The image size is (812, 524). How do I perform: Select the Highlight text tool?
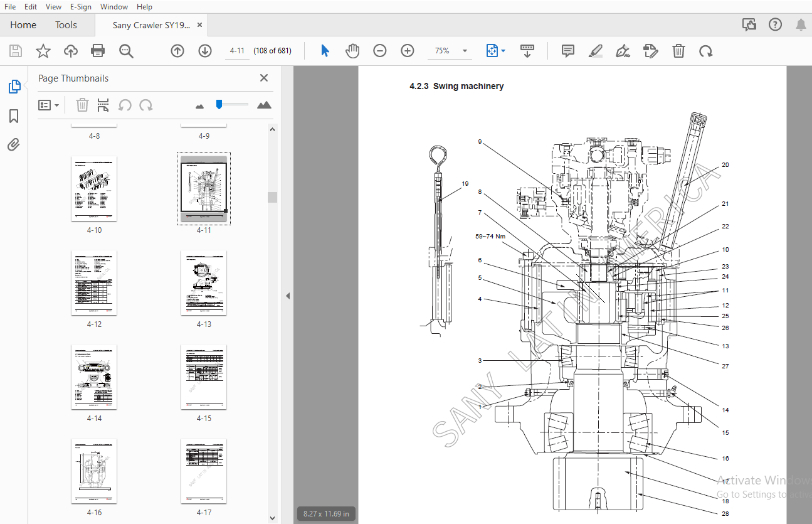[x=596, y=51]
